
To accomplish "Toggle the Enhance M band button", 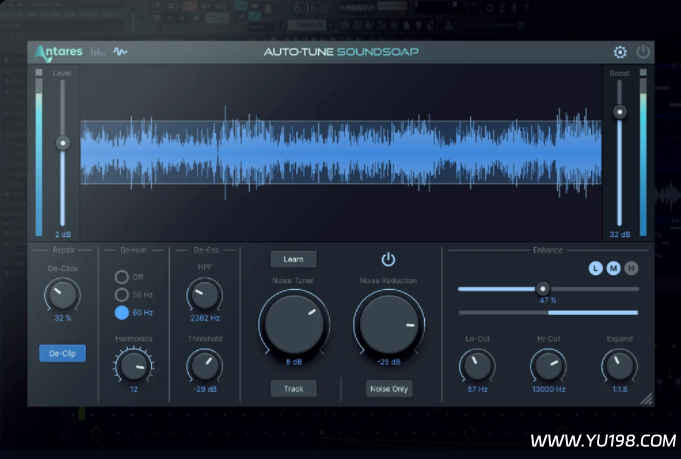I will click(613, 268).
